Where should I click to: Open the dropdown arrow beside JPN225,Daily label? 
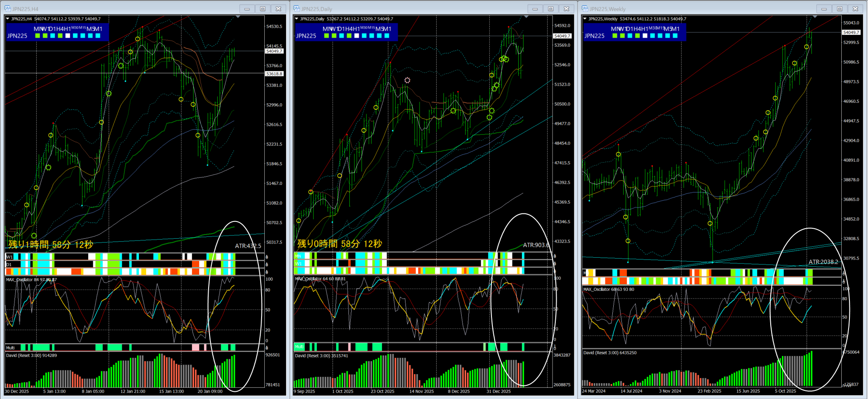click(296, 19)
